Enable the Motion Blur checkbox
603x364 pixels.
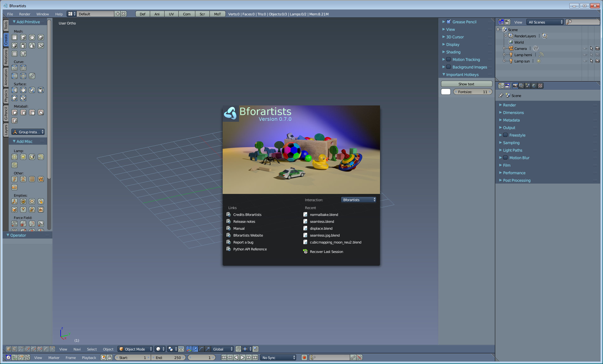pyautogui.click(x=505, y=158)
